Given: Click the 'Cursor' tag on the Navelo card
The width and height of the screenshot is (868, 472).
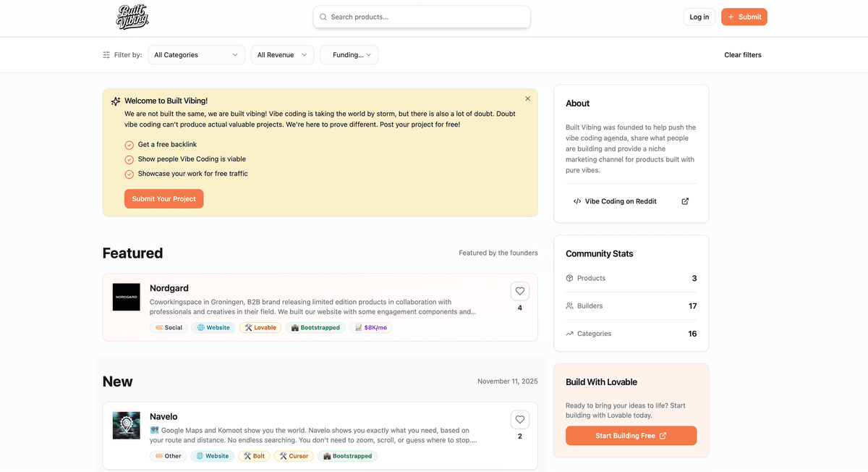Looking at the screenshot, I should point(294,455).
